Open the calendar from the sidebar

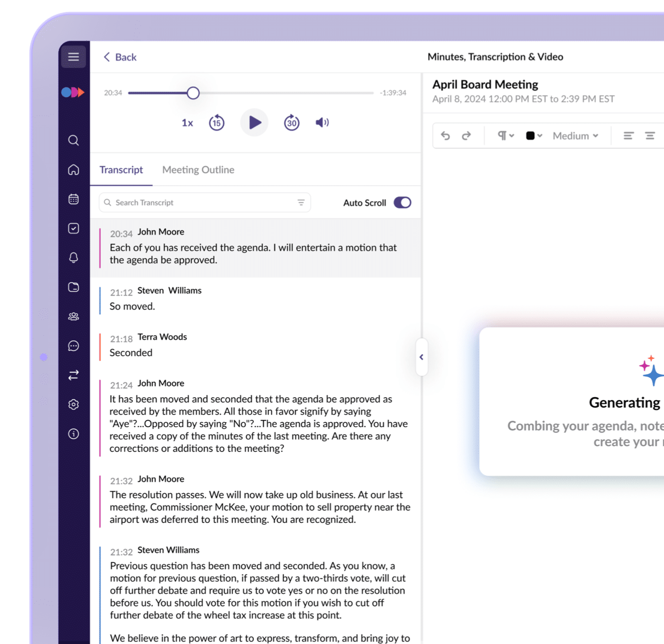[74, 199]
